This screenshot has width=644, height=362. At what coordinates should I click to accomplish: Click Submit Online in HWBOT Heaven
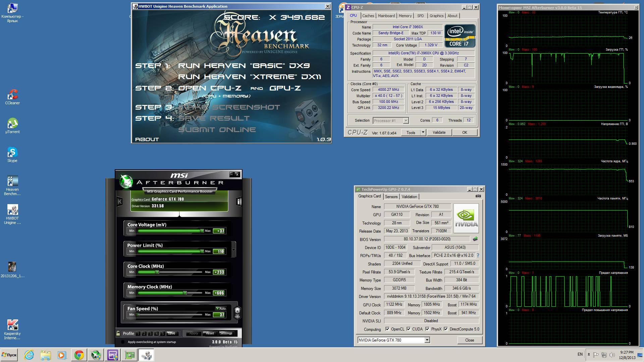coord(217,130)
